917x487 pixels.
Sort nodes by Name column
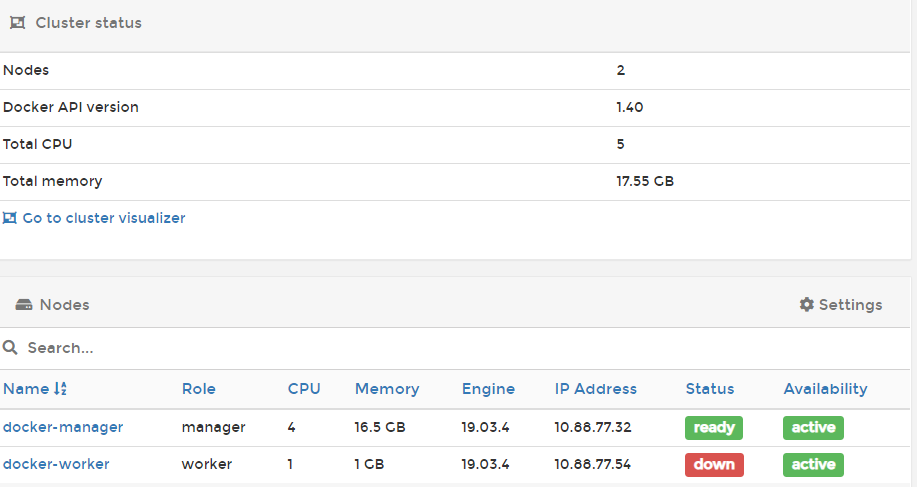pyautogui.click(x=26, y=389)
